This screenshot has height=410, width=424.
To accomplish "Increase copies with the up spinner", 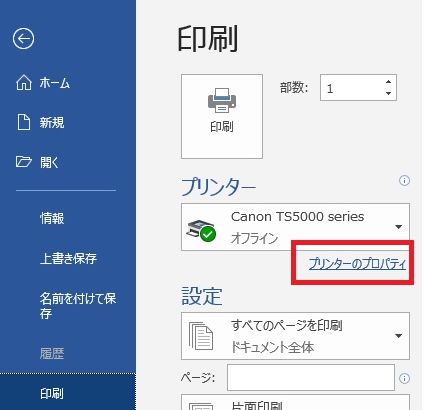I will 388,82.
